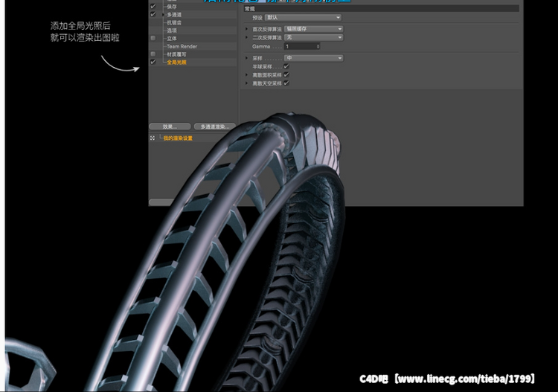Toggle the 多通道 (Multi-Pass) checkbox

[x=153, y=15]
